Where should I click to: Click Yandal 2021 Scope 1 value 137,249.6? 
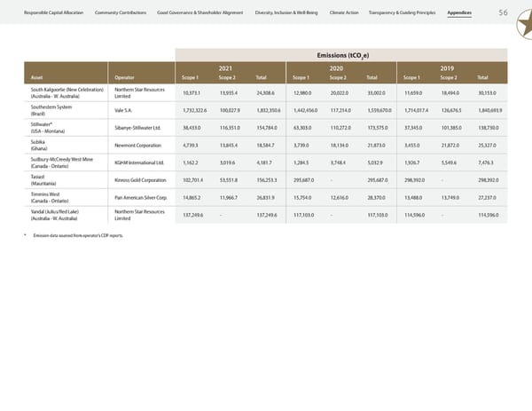click(193, 215)
